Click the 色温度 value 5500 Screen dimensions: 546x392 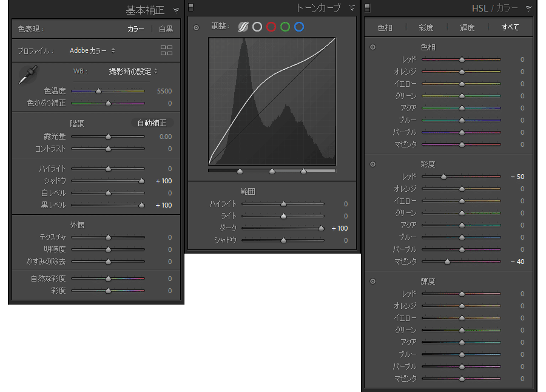(164, 91)
